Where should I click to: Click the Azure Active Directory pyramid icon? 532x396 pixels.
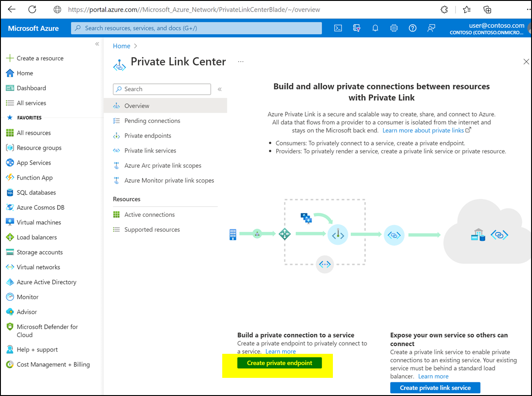tap(10, 282)
